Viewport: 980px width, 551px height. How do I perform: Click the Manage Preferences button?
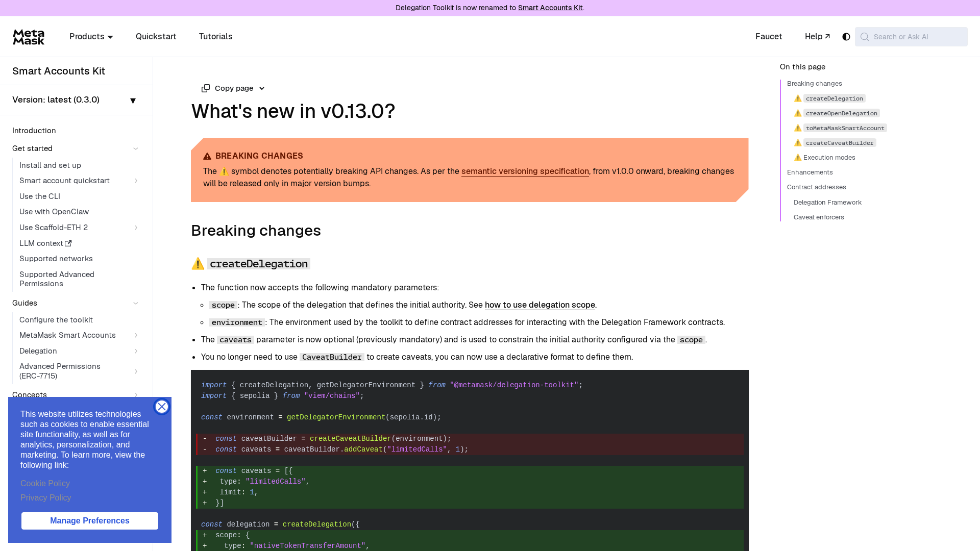coord(90,521)
